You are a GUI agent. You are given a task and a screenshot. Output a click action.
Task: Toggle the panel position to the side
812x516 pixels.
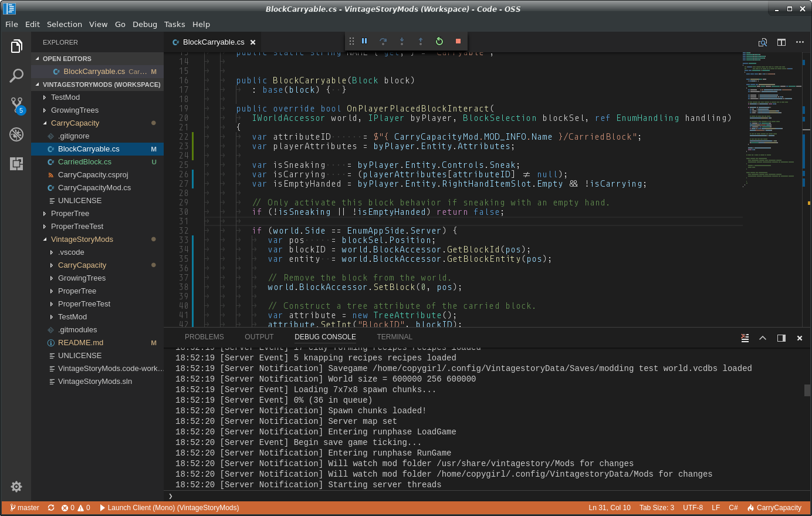[781, 338]
